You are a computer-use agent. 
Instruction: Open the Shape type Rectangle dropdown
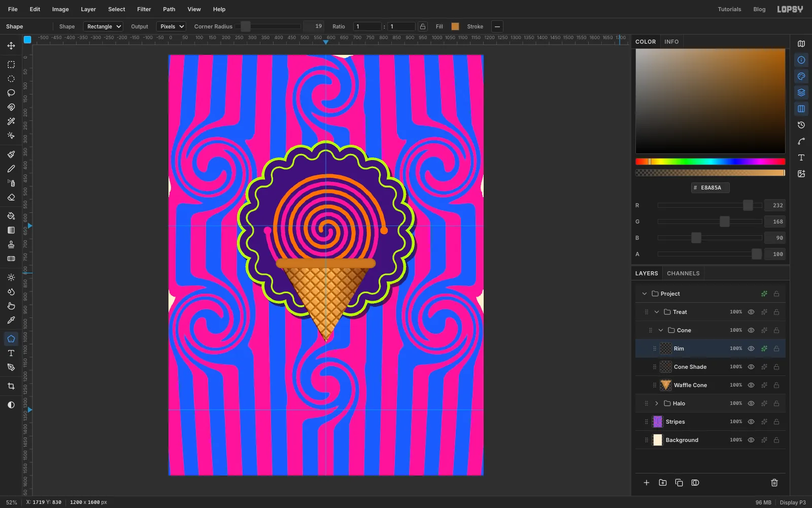coord(104,26)
